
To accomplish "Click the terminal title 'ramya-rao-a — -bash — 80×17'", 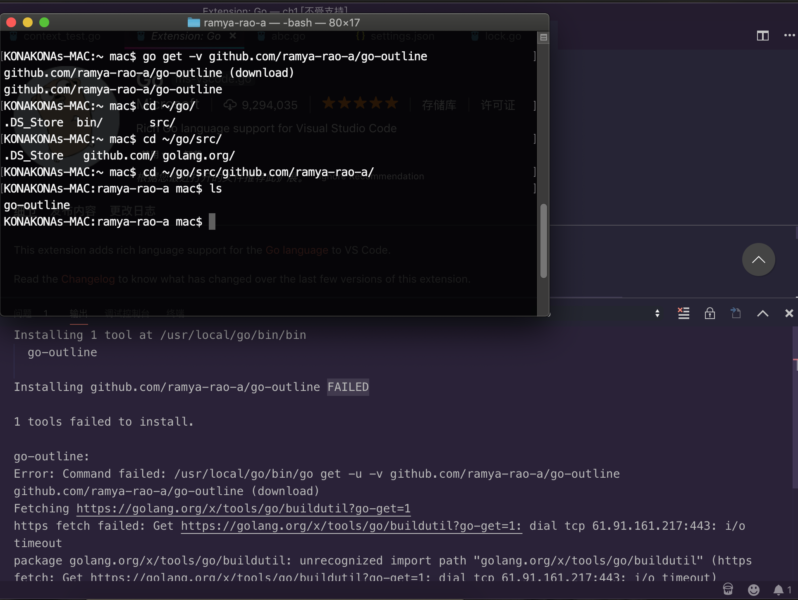I will pyautogui.click(x=281, y=22).
